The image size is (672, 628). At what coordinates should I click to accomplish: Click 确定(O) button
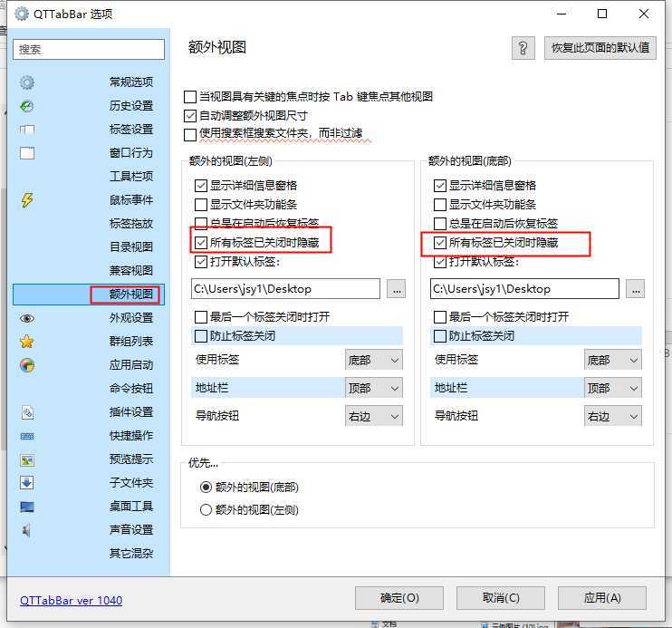(399, 598)
